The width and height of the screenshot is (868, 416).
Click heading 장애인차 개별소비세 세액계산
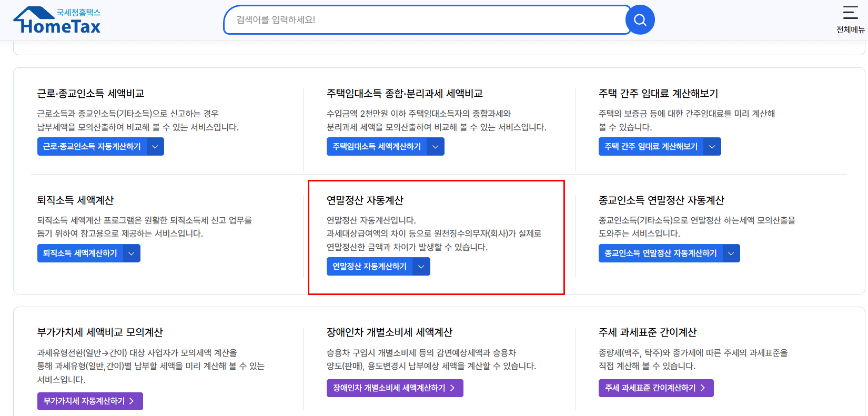tap(389, 332)
